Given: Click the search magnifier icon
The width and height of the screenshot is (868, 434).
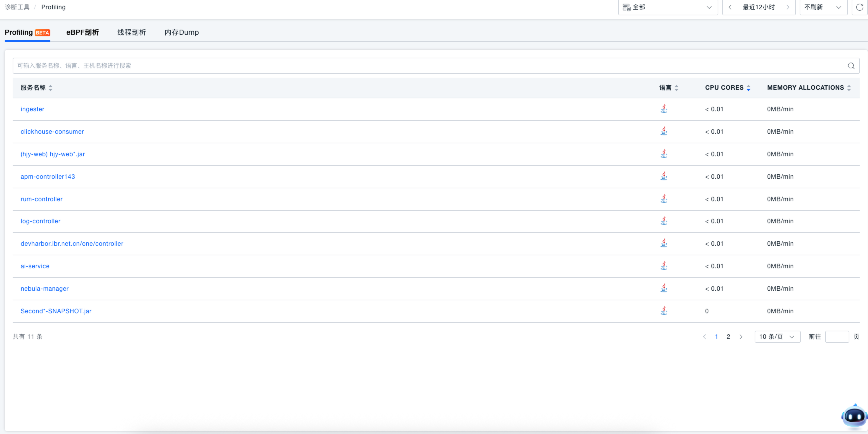Looking at the screenshot, I should click(851, 66).
